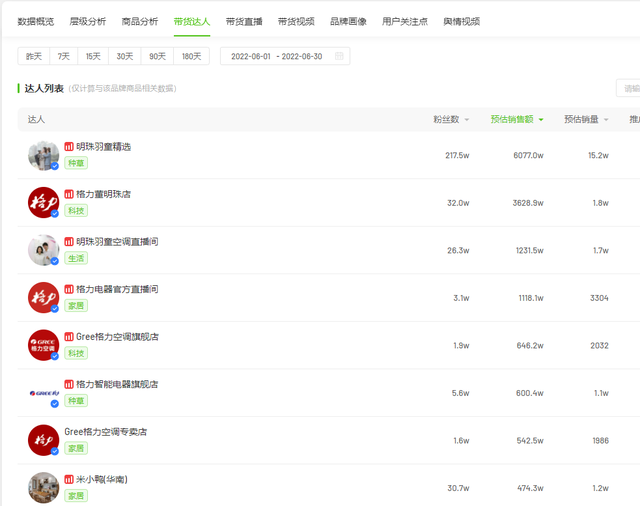The height and width of the screenshot is (506, 640).
Task: Open avatar of Gree格力空调旗舰店
Action: [43, 345]
